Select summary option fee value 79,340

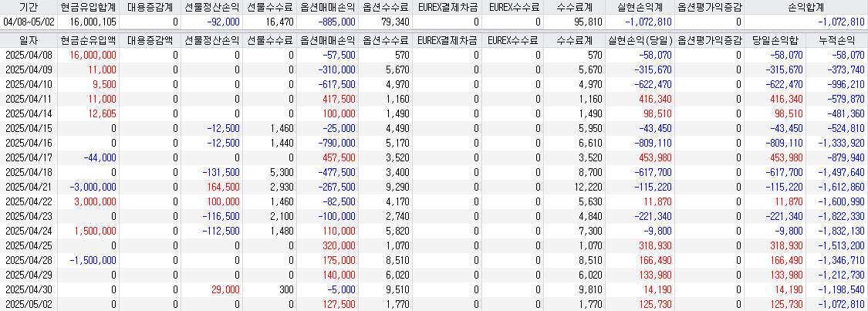coord(385,22)
